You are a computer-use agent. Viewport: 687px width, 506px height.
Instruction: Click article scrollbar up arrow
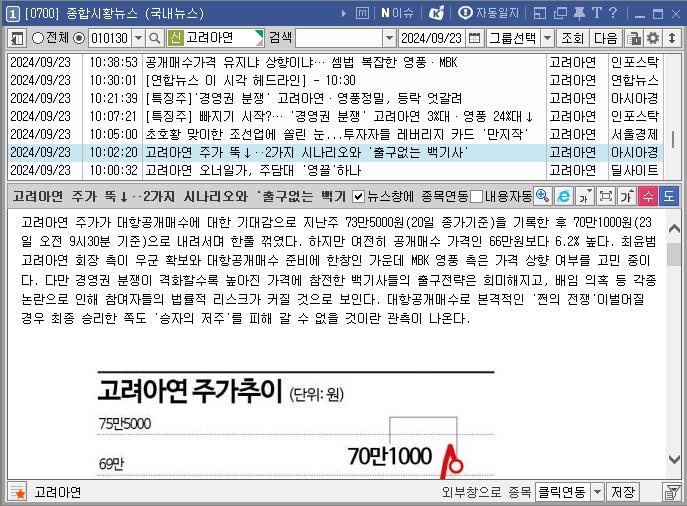673,228
